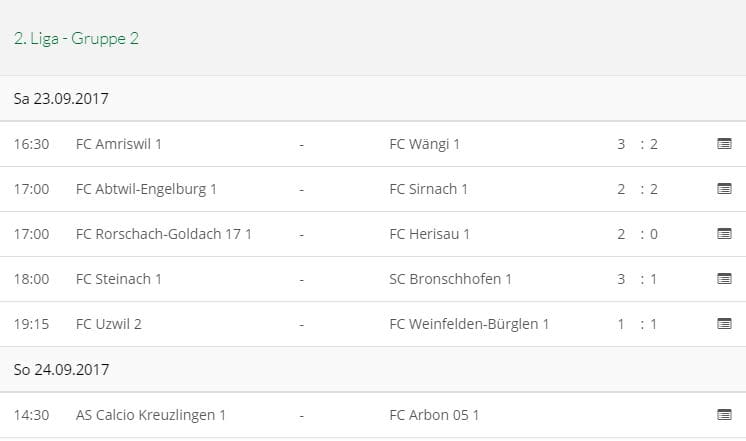Open match details icon for FC Steinach game
746x441 pixels.
coord(724,279)
